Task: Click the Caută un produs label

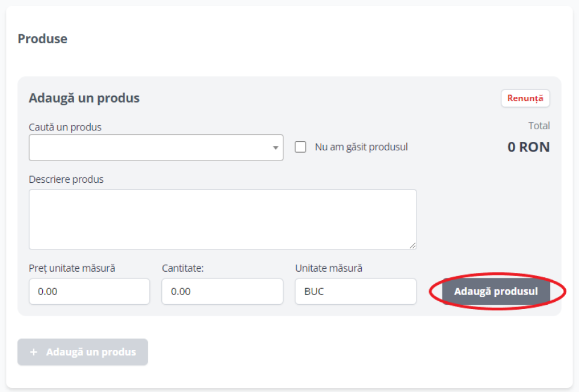Action: [x=65, y=127]
